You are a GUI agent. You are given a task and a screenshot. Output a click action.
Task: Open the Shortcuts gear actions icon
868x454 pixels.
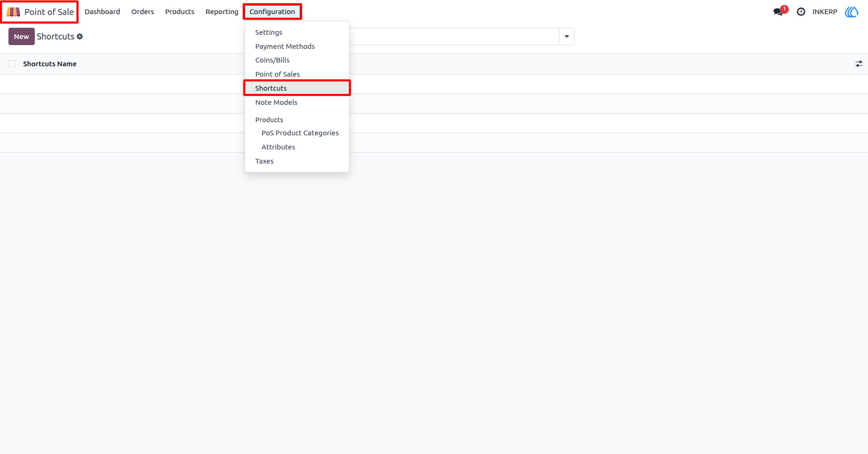[x=80, y=36]
